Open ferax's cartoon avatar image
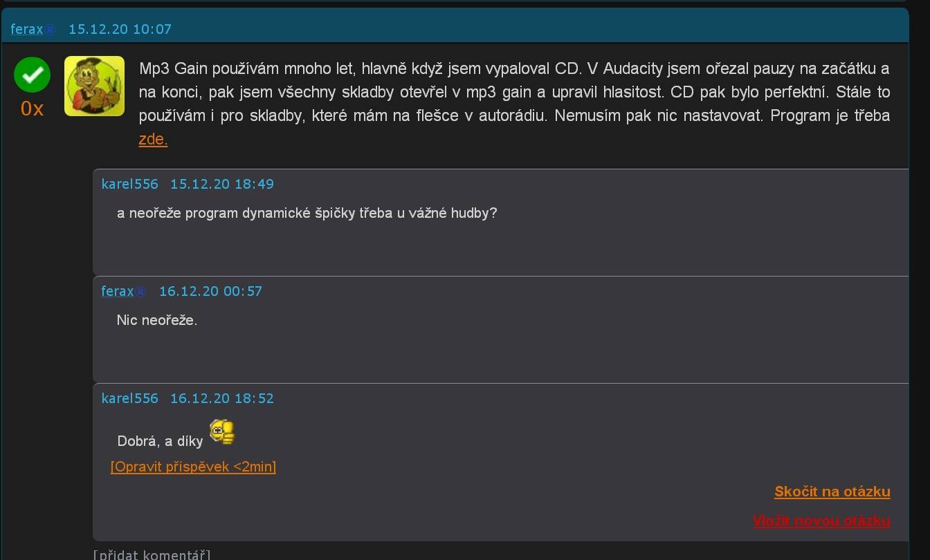 pos(94,86)
